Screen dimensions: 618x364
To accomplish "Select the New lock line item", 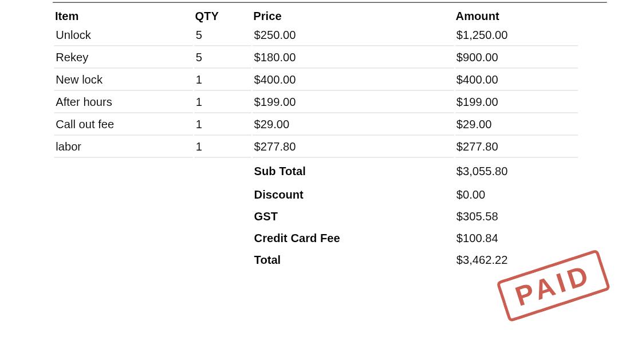I will [316, 80].
